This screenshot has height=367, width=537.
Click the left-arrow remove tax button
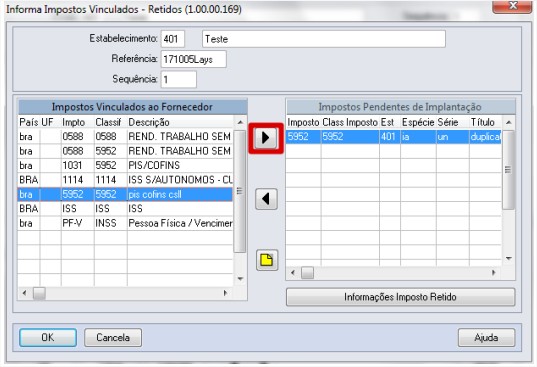tap(266, 199)
